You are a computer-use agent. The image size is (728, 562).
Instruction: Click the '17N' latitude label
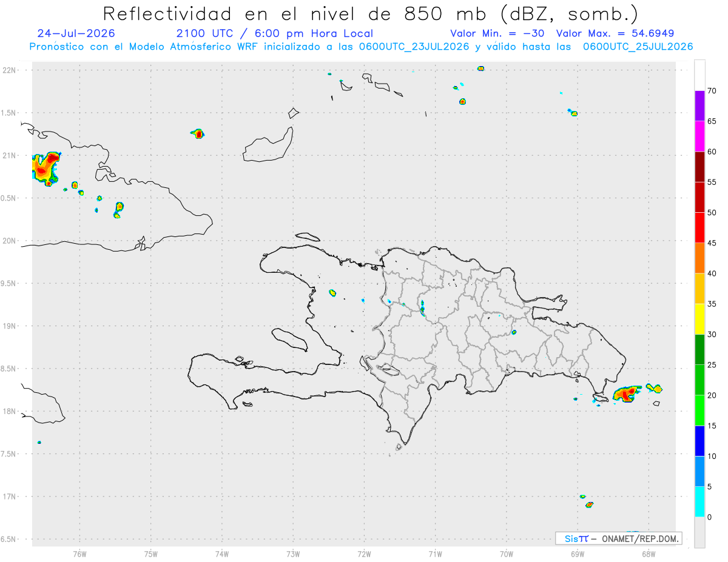pos(9,497)
